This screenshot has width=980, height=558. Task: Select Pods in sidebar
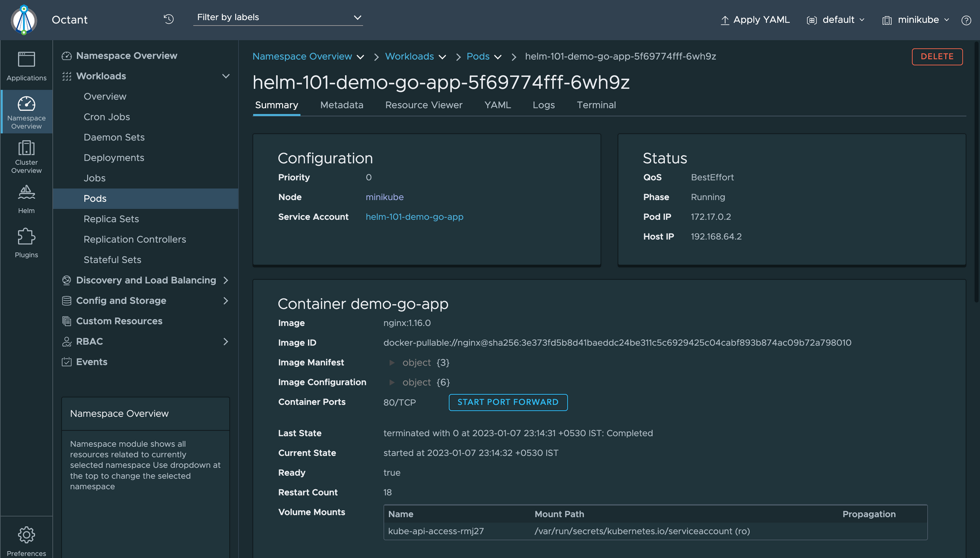coord(146,199)
